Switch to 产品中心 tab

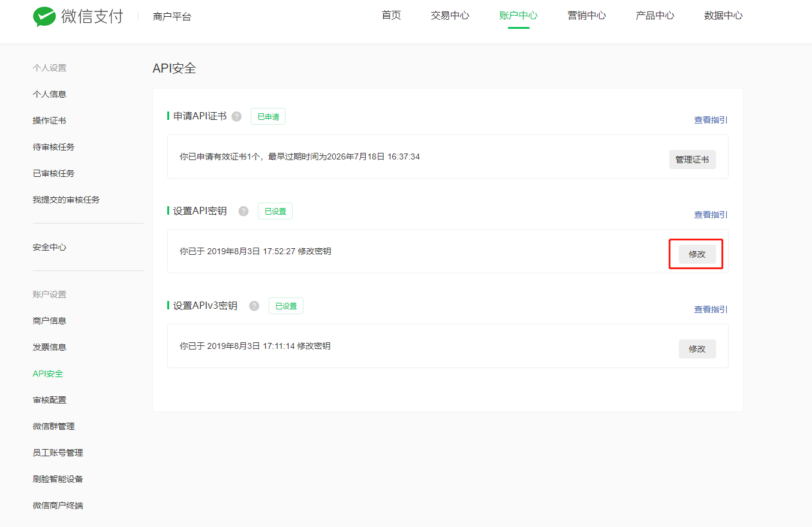coord(655,16)
